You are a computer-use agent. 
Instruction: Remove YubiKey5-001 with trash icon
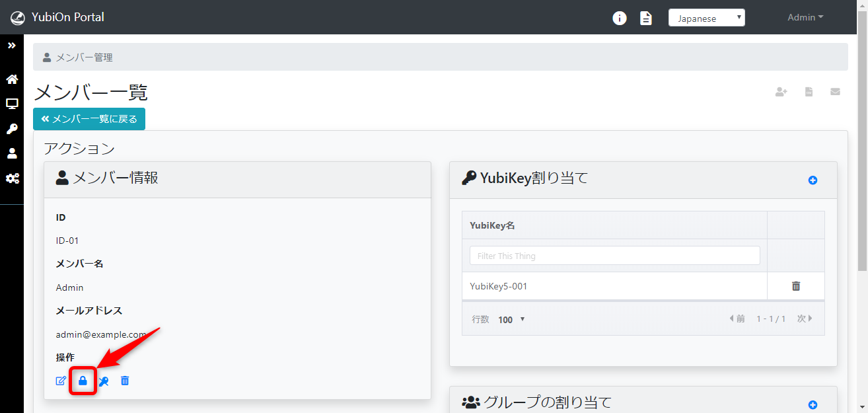[x=795, y=286]
